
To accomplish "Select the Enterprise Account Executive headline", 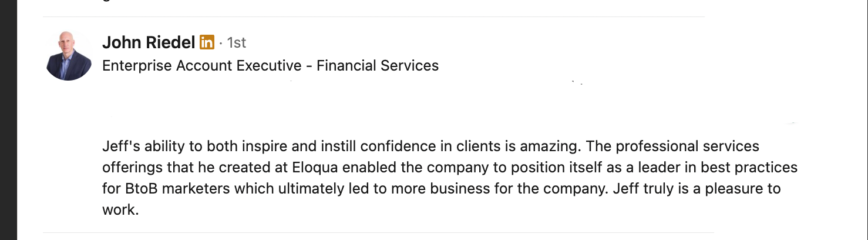I will tap(270, 66).
